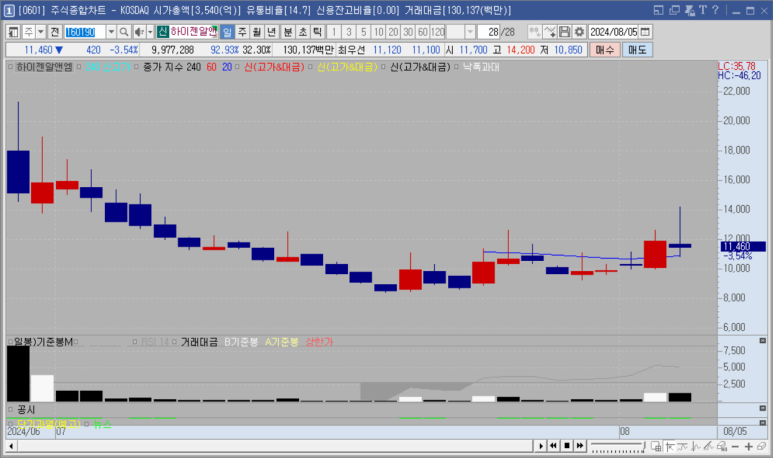Click the 120 interval button
This screenshot has height=458, width=773.
point(438,32)
